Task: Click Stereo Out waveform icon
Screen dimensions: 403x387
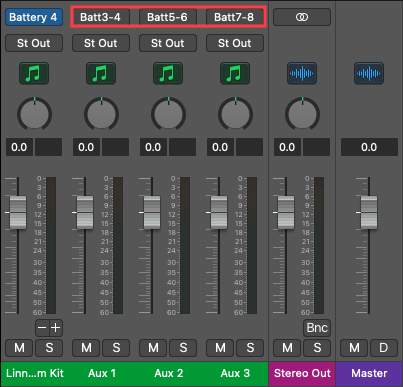Action: 302,73
